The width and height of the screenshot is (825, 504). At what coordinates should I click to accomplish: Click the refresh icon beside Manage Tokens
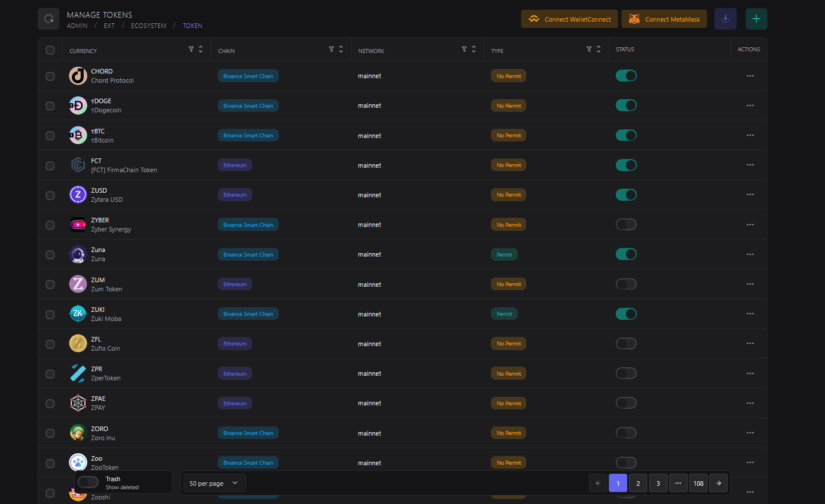[x=48, y=19]
